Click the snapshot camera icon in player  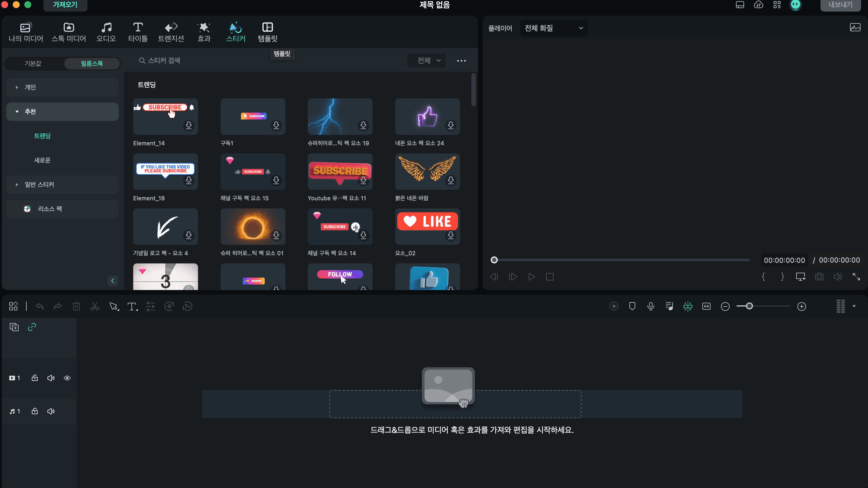click(x=819, y=277)
